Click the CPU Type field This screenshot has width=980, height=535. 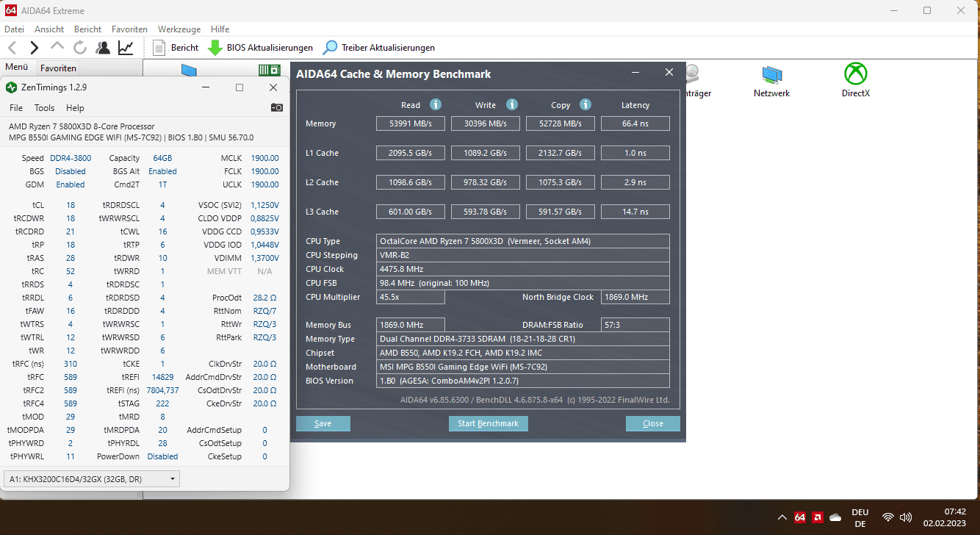(523, 241)
